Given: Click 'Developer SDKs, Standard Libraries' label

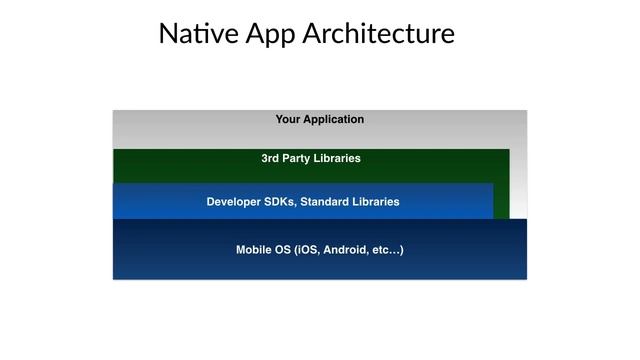Looking at the screenshot, I should pyautogui.click(x=303, y=202).
